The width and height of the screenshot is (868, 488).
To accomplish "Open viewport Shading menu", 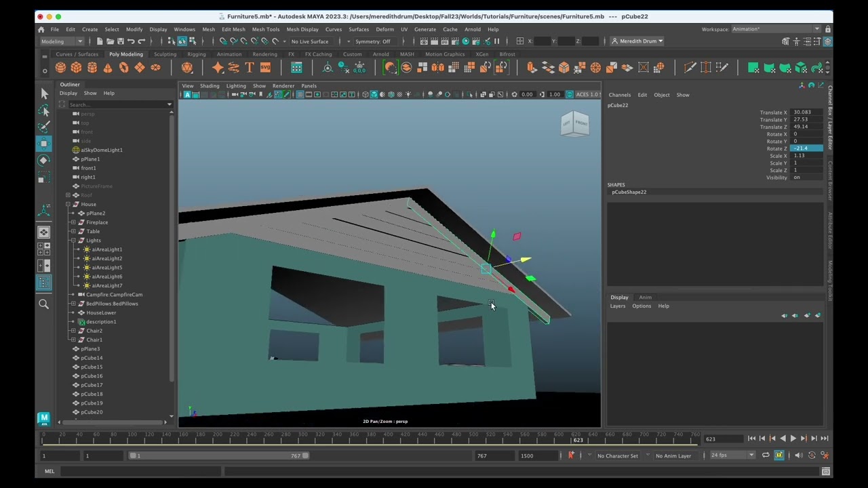I will 210,86.
